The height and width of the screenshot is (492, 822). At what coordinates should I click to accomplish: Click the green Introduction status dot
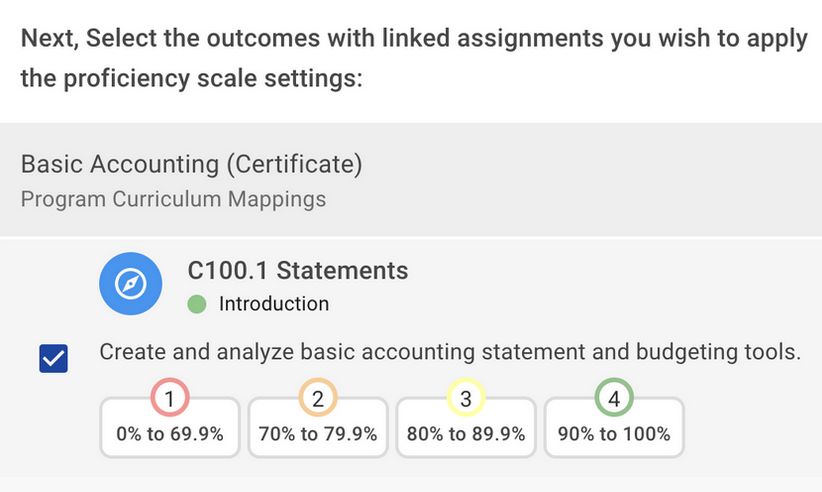click(x=197, y=304)
